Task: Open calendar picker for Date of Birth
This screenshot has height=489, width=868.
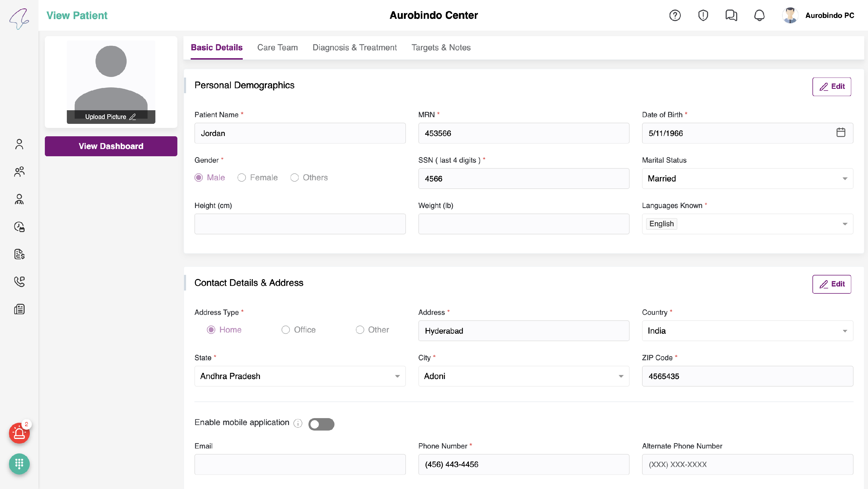Action: pyautogui.click(x=841, y=133)
